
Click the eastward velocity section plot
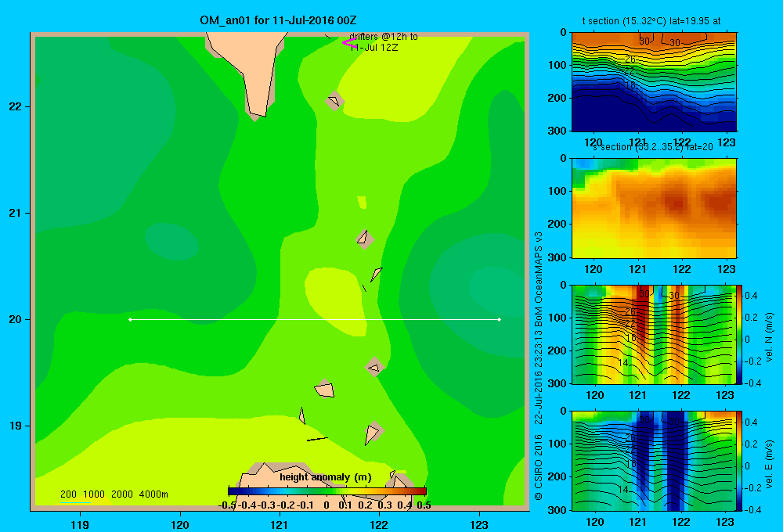[x=654, y=461]
